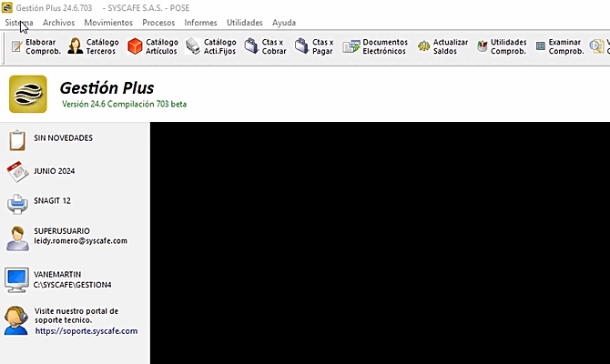Click the Ctas x Cobrar bag icon
The image size is (610, 364).
coord(251,45)
